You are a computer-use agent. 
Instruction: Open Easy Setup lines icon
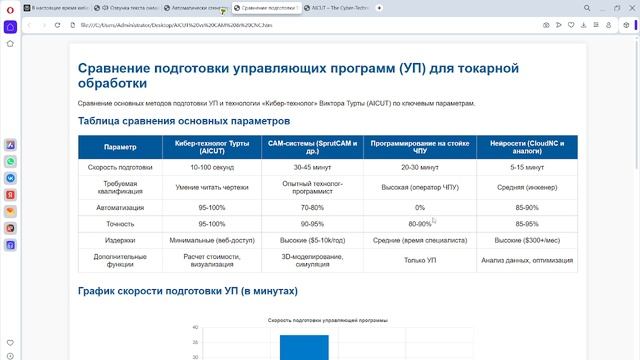coord(596,25)
